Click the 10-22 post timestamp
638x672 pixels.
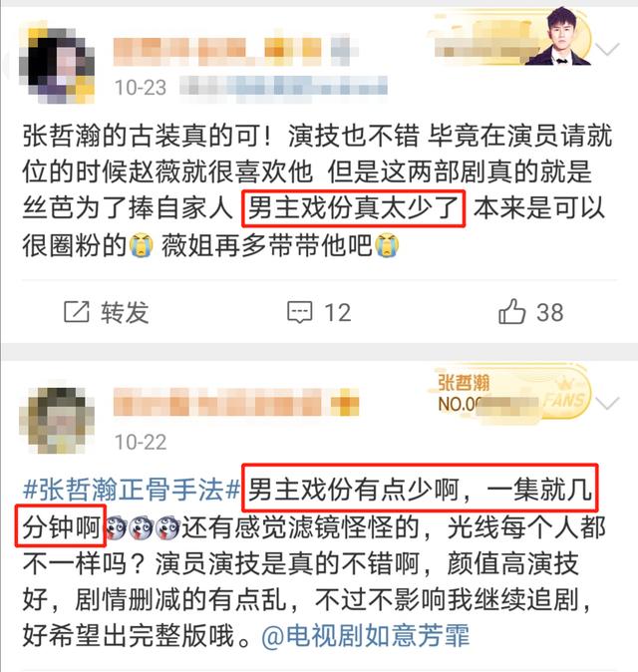point(141,442)
